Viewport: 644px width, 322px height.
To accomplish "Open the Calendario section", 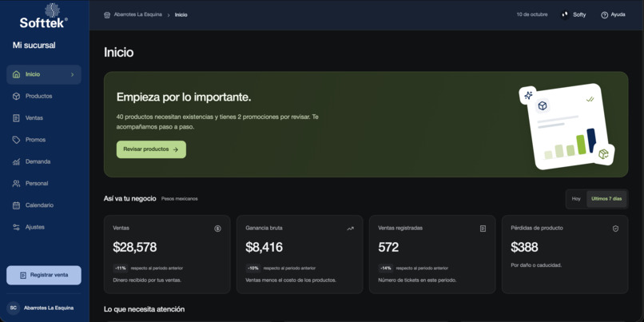I will pos(44,205).
